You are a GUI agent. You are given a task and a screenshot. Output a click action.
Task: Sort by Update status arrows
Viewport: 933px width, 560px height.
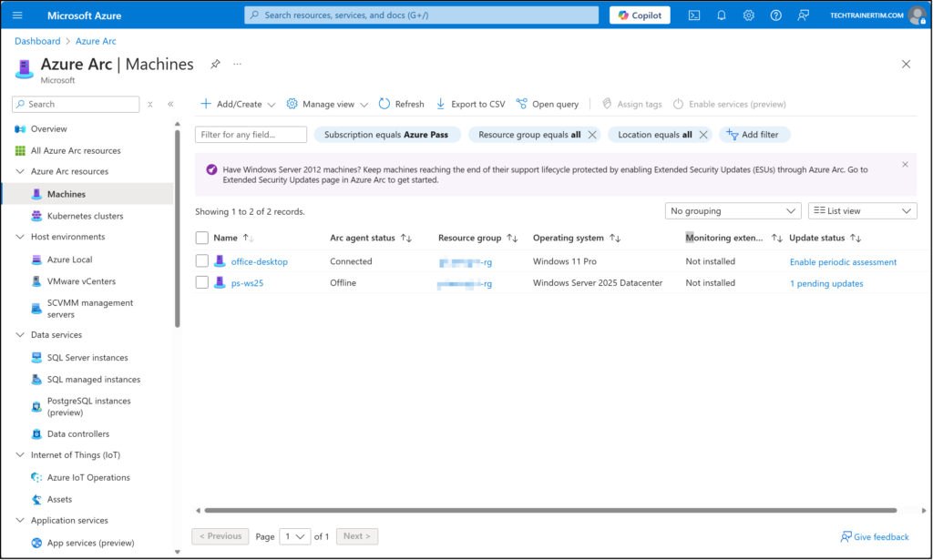856,238
